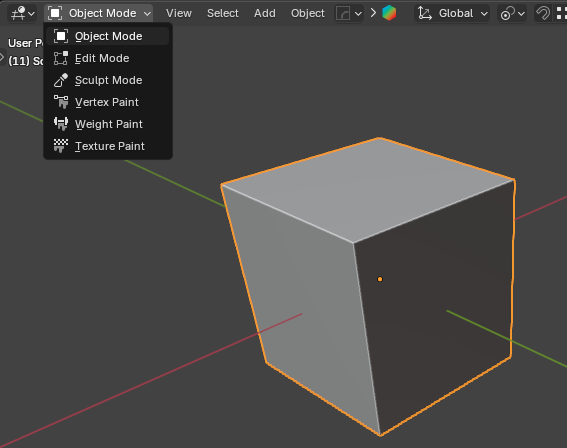Switch to Sculpt Mode

(x=108, y=80)
